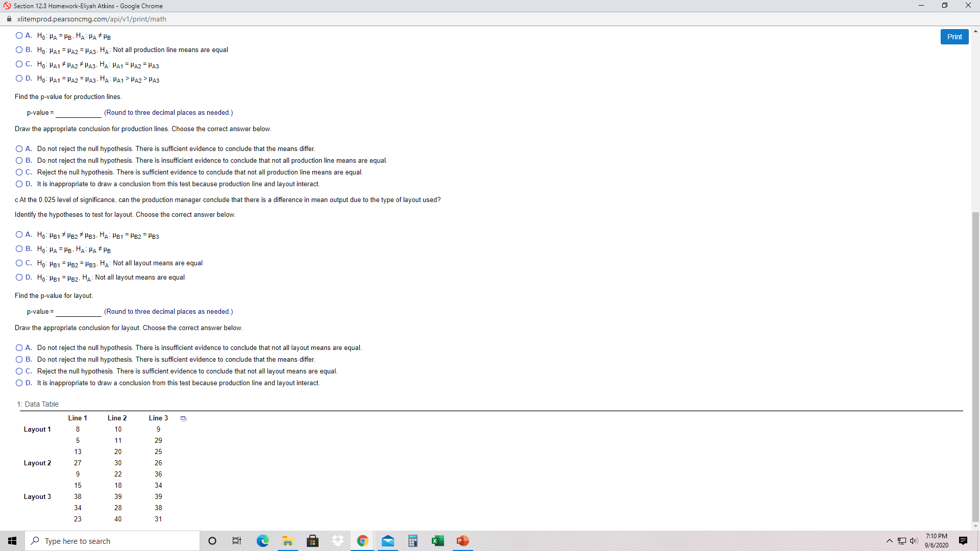Select hypothesis option A with HA: μA ≠ μB
980x551 pixels.
click(x=19, y=35)
